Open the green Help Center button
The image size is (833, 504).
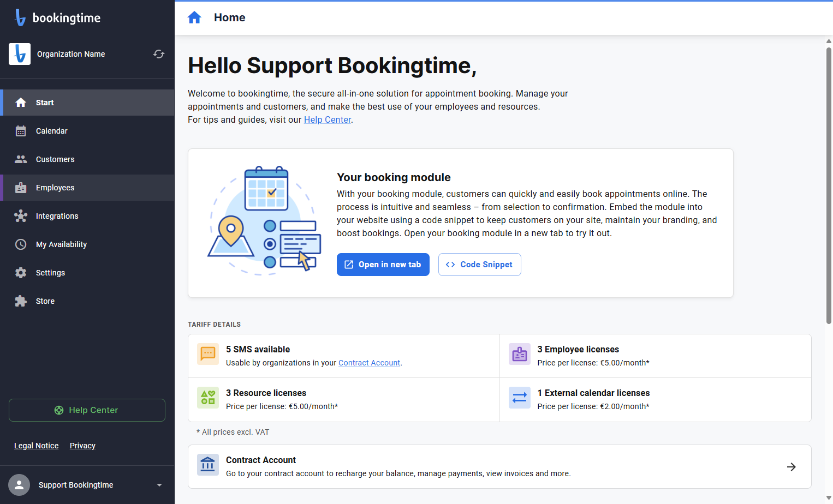point(87,410)
